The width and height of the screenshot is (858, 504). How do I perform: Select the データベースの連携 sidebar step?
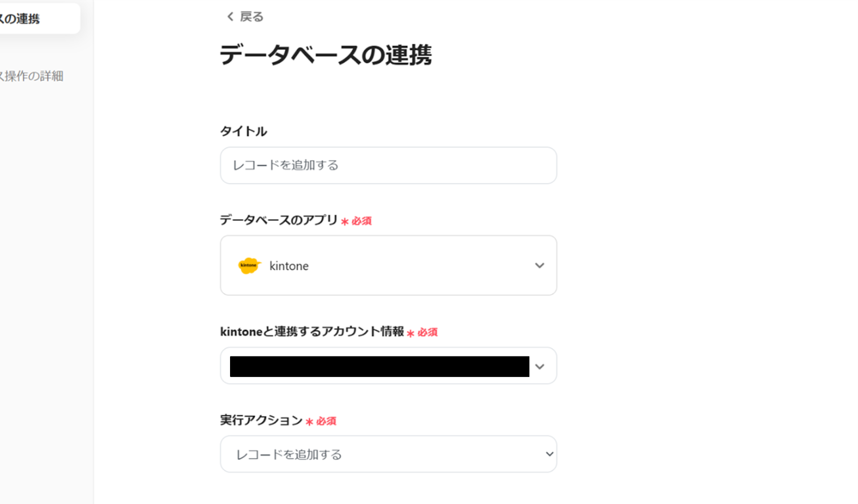click(x=32, y=19)
